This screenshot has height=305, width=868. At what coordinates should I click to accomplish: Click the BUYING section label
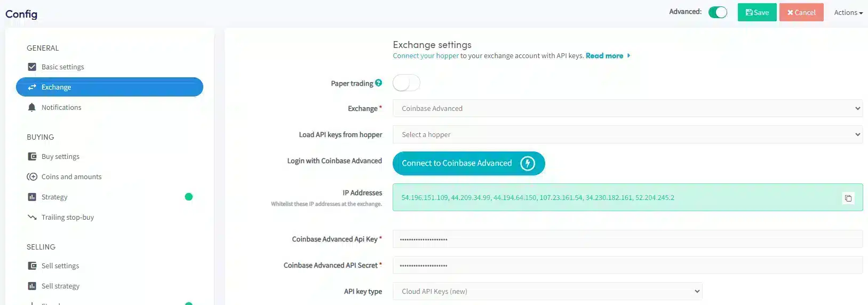[41, 137]
